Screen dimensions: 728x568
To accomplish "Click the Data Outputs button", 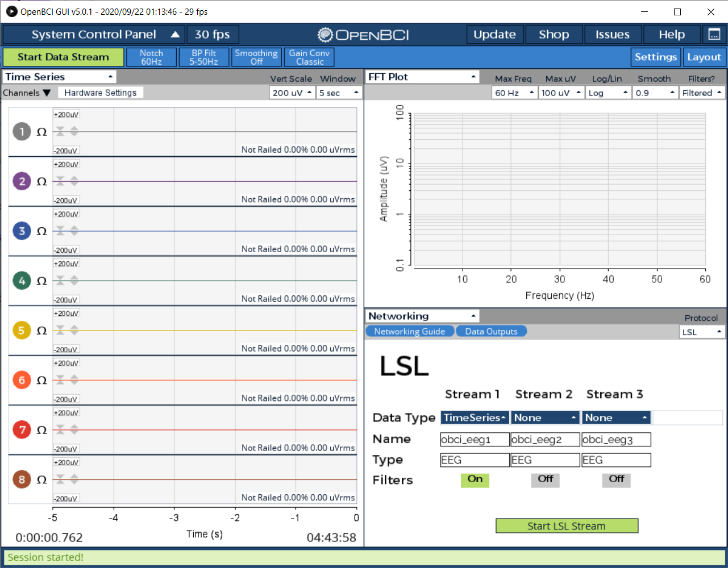I will (492, 331).
